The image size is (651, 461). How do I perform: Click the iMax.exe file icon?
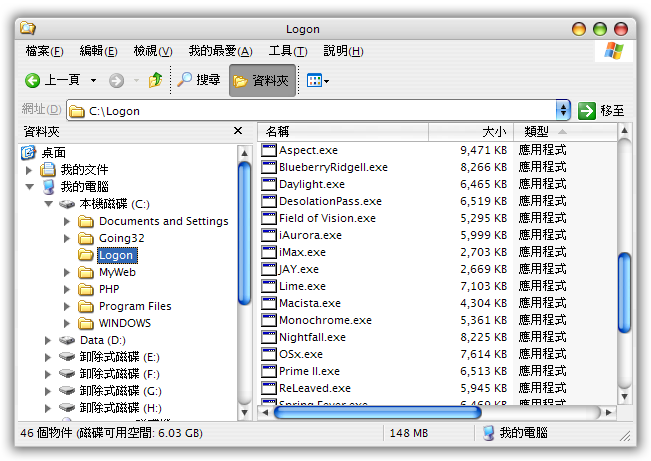click(269, 252)
